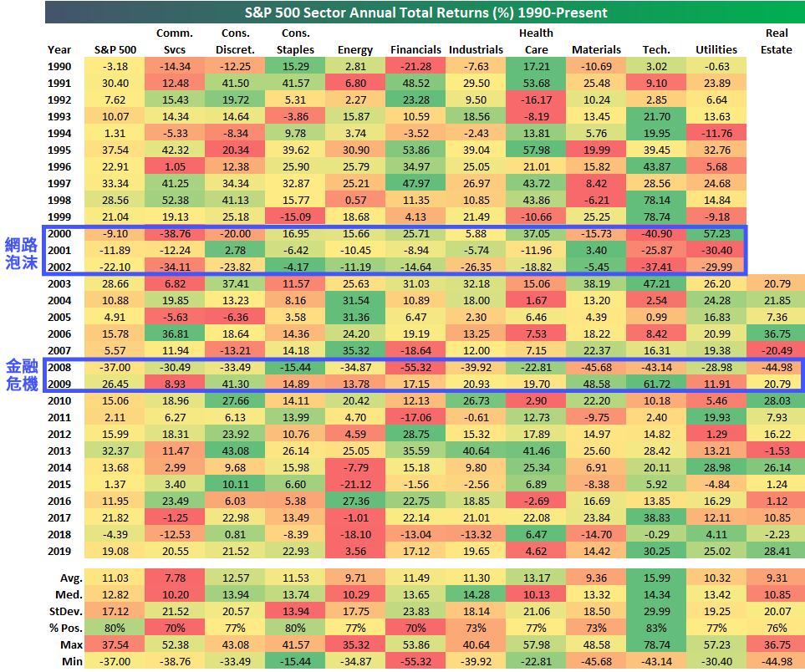Select cell -17.06 in Financials 2011

click(415, 418)
